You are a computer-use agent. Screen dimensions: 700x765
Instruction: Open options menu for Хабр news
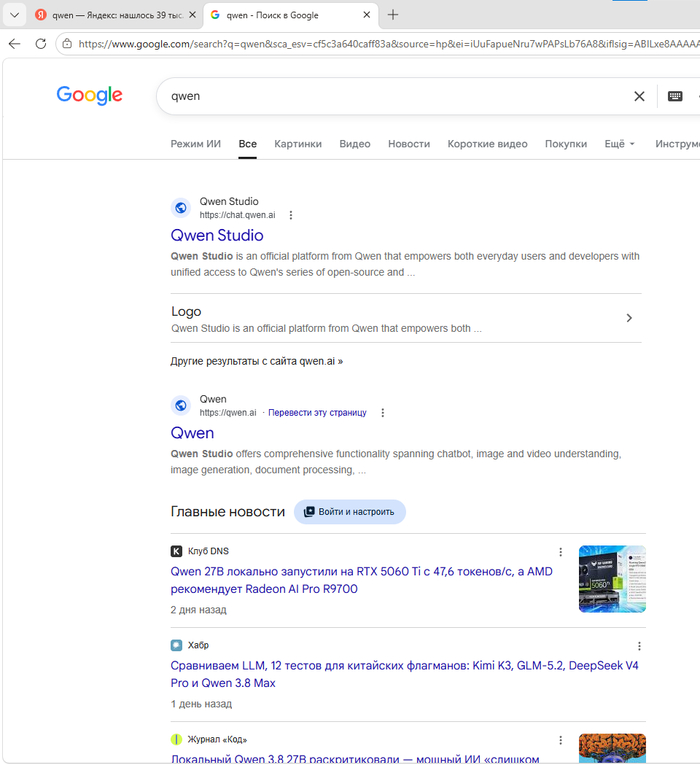coord(639,646)
